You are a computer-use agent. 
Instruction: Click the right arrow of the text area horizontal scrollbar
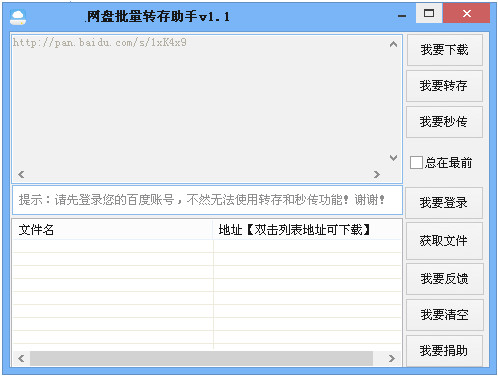tap(377, 174)
